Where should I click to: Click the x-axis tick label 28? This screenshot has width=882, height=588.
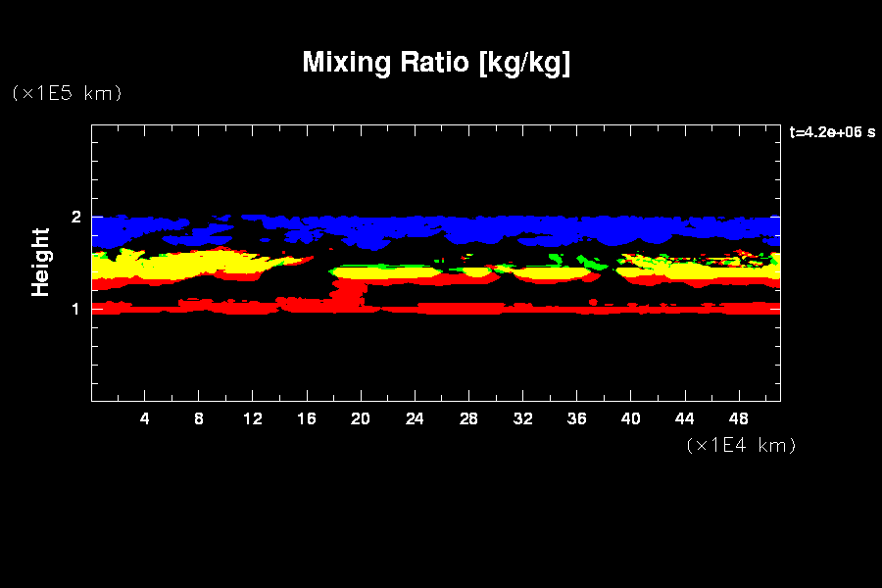coord(468,419)
